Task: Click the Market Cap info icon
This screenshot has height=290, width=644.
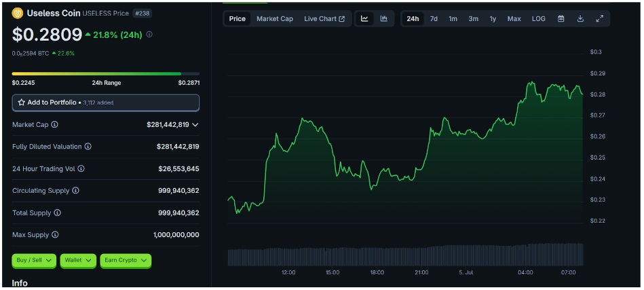Action: 54,124
